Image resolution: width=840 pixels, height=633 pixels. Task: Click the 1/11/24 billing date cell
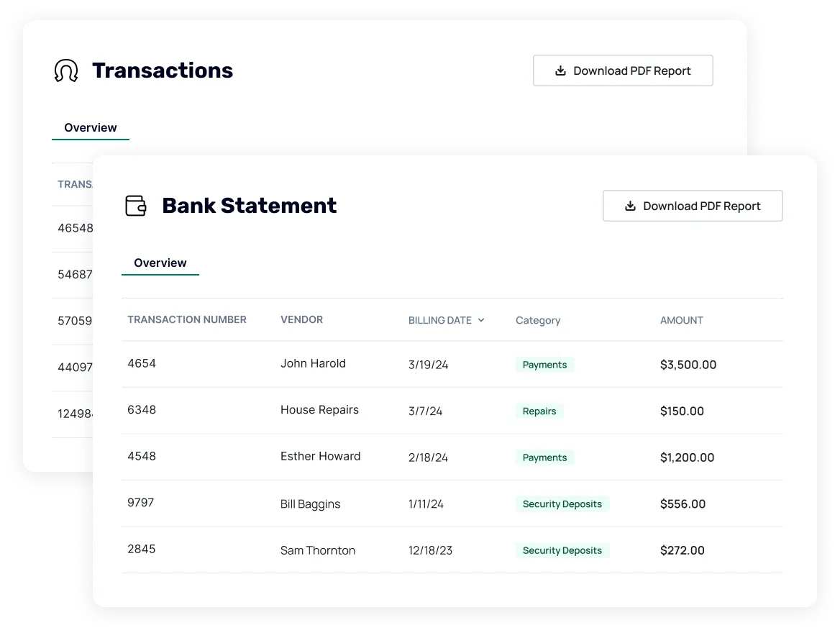[x=426, y=504]
